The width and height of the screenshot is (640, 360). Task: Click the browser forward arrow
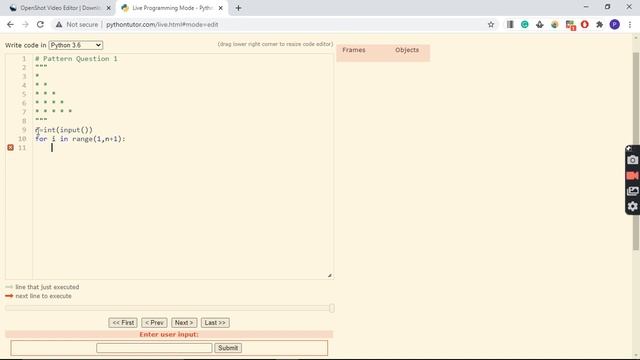click(25, 24)
